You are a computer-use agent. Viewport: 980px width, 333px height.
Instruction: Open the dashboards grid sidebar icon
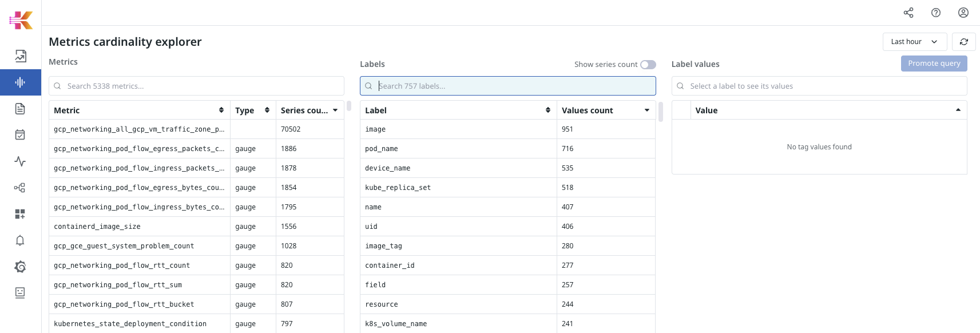(21, 214)
